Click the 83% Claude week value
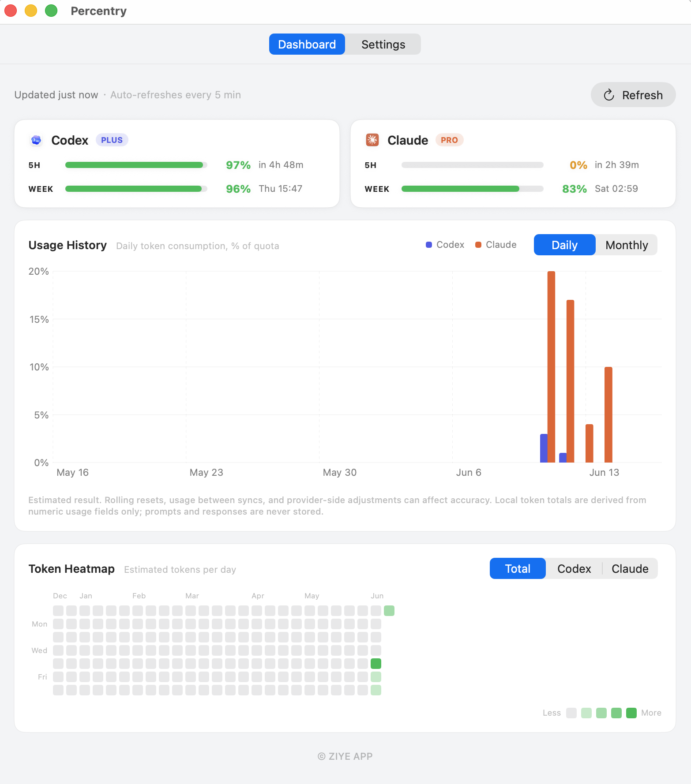Viewport: 691px width, 784px height. click(x=575, y=189)
